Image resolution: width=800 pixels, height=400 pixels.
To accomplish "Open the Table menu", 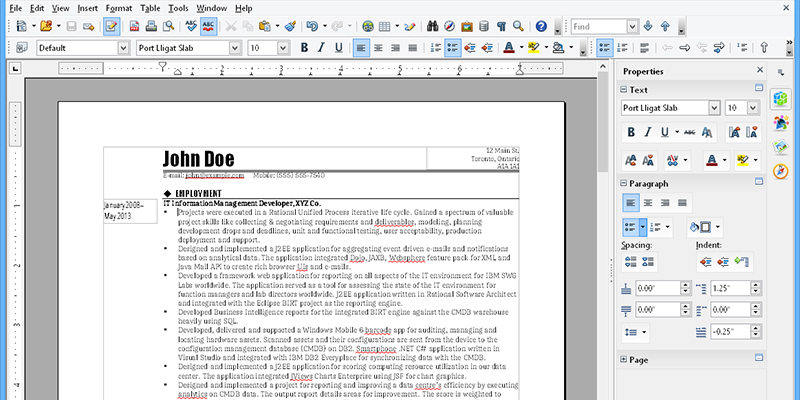I will pyautogui.click(x=150, y=8).
